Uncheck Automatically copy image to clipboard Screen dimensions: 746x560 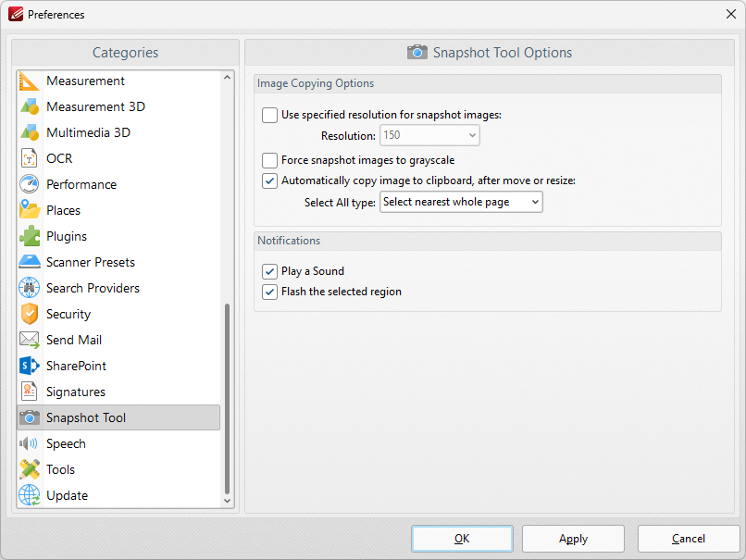[x=269, y=180]
